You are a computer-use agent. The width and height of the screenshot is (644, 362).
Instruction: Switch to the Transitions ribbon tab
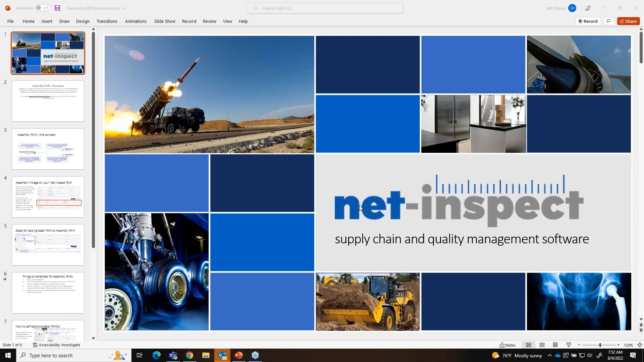(x=107, y=21)
